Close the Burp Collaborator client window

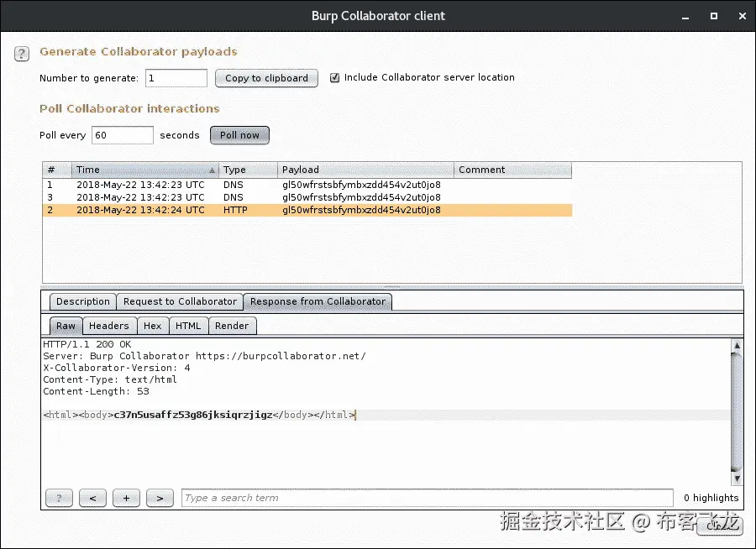743,16
